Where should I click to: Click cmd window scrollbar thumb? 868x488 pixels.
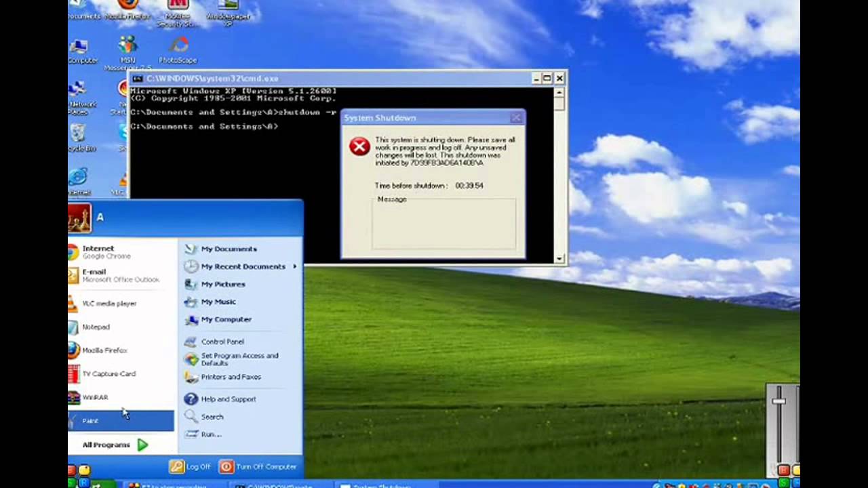click(x=559, y=105)
